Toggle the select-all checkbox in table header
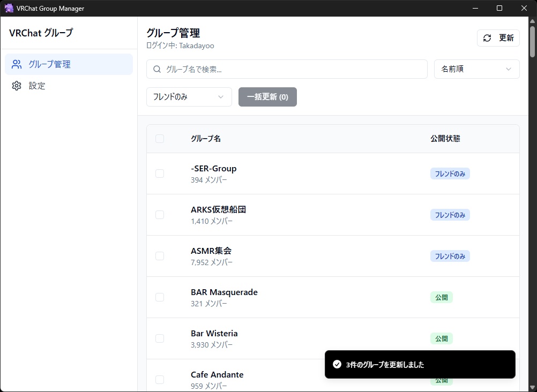537x392 pixels. click(159, 138)
